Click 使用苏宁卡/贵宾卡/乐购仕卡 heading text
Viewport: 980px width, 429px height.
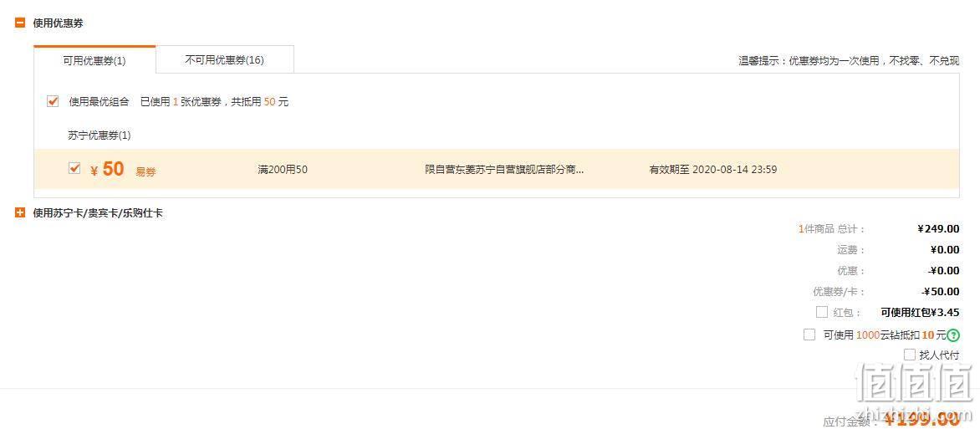pyautogui.click(x=98, y=213)
